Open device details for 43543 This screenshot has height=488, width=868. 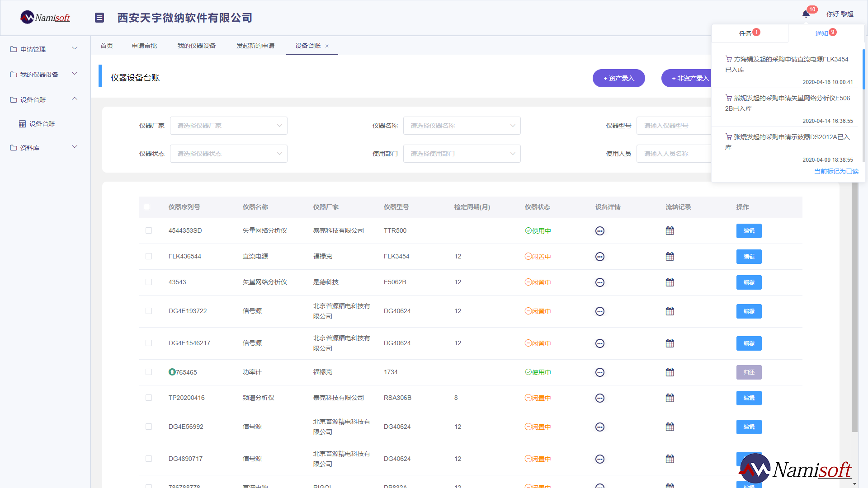(x=600, y=282)
